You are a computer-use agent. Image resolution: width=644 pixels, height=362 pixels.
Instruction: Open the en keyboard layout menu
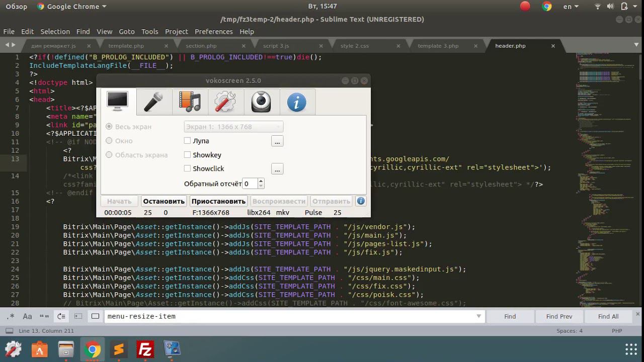pos(571,7)
